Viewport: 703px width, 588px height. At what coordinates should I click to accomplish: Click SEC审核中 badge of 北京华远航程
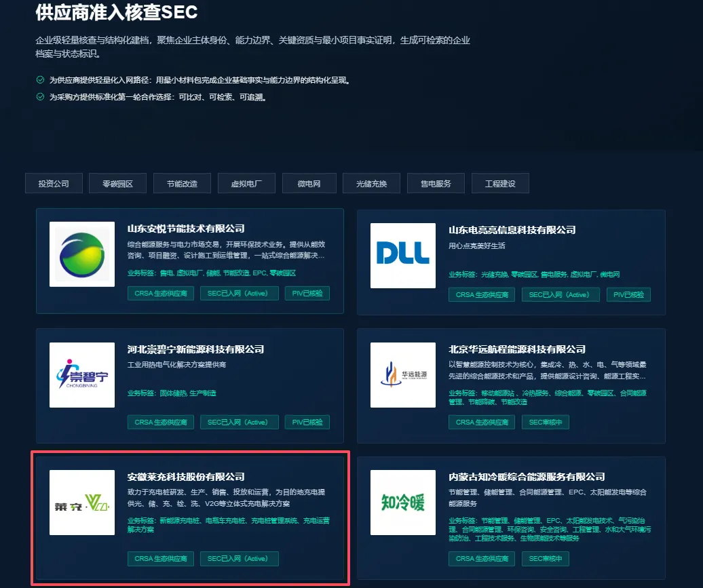pyautogui.click(x=545, y=422)
